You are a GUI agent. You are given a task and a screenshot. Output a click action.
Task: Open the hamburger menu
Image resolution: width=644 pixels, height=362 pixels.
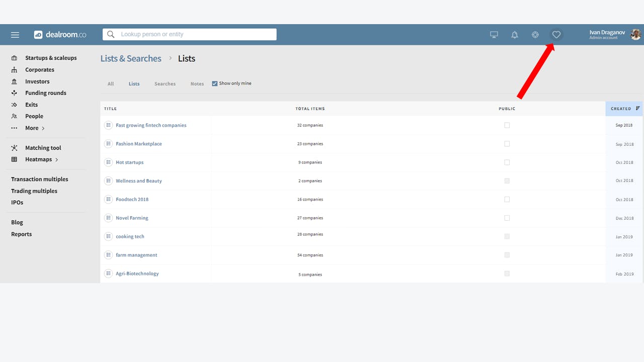click(15, 34)
